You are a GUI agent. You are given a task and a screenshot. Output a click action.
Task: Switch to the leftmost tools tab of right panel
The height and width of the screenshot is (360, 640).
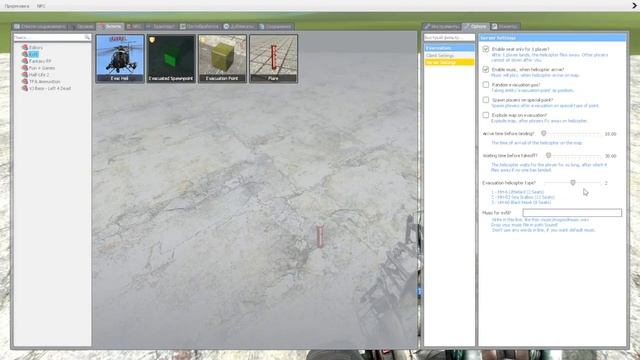click(442, 27)
